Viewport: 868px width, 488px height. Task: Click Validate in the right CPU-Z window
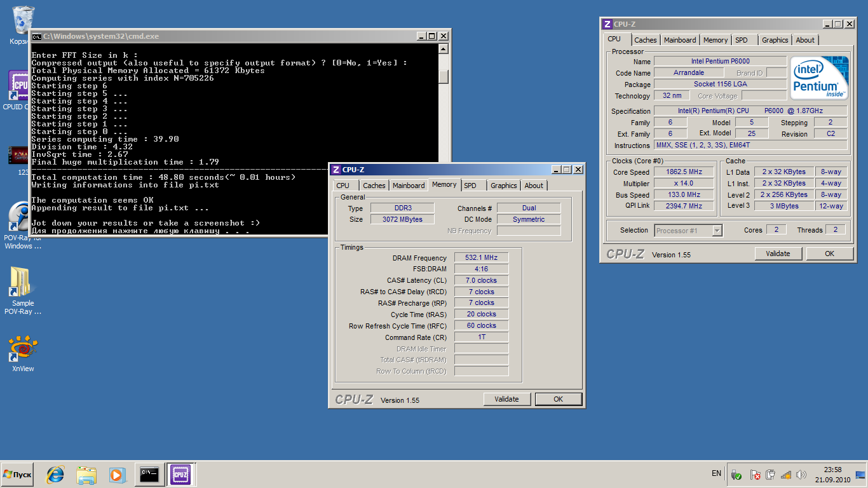click(x=778, y=254)
